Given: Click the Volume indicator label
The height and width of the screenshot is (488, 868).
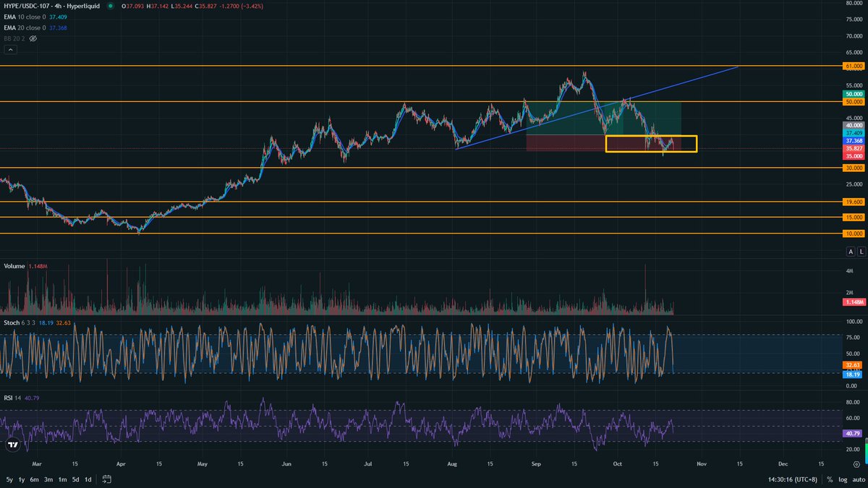Looking at the screenshot, I should tap(14, 267).
